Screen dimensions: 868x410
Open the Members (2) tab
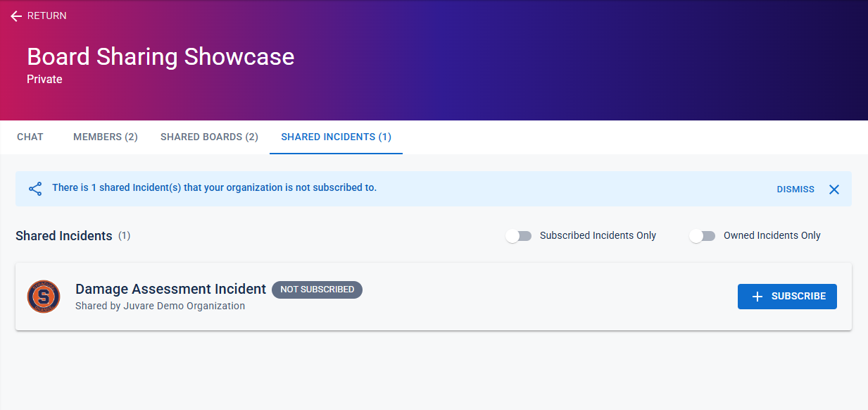click(x=106, y=137)
